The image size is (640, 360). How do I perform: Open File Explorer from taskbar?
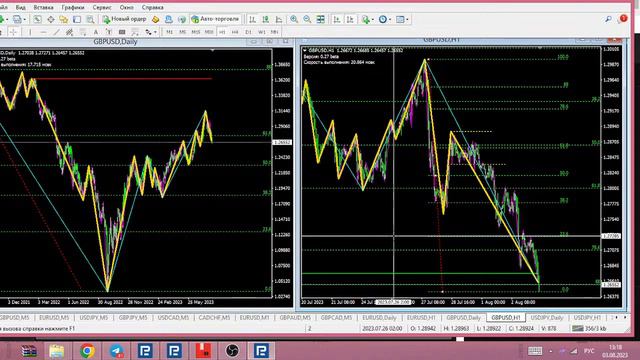[x=57, y=351]
